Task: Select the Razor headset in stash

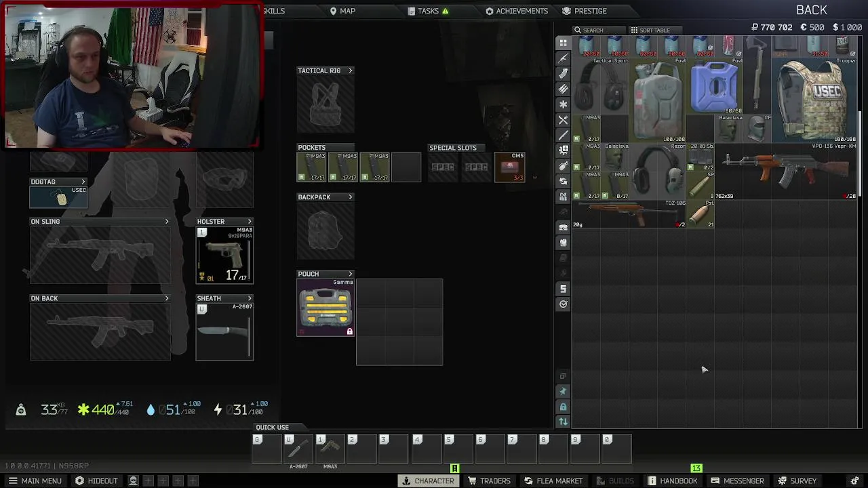Action: coord(658,171)
